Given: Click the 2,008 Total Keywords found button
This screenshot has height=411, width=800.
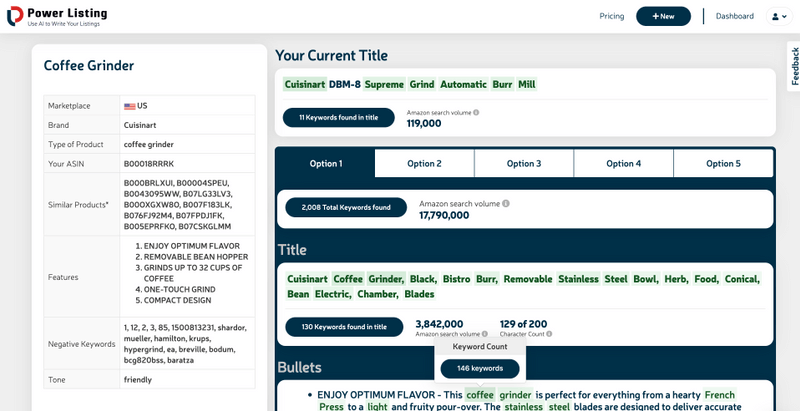Looking at the screenshot, I should (x=346, y=208).
